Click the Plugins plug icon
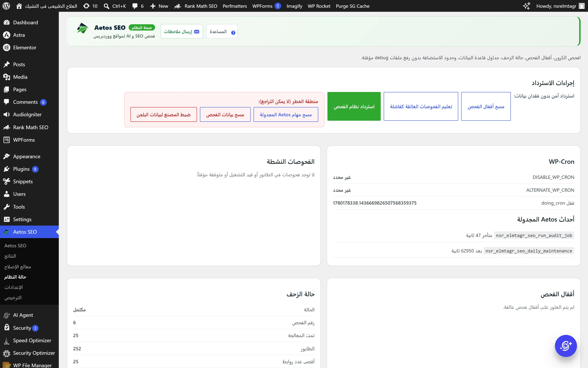Image resolution: width=588 pixels, height=368 pixels. (7, 169)
